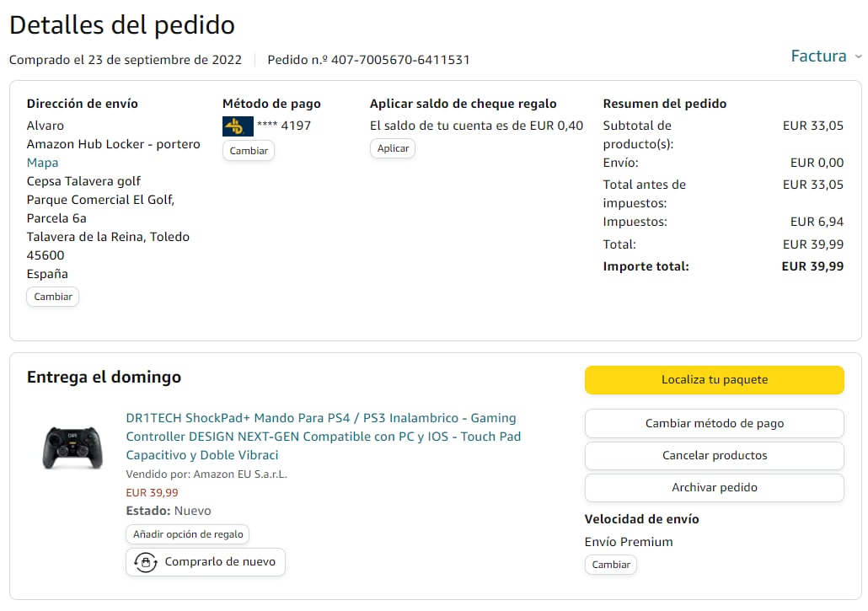
Task: Click the game controller product thumbnail
Action: 72,447
